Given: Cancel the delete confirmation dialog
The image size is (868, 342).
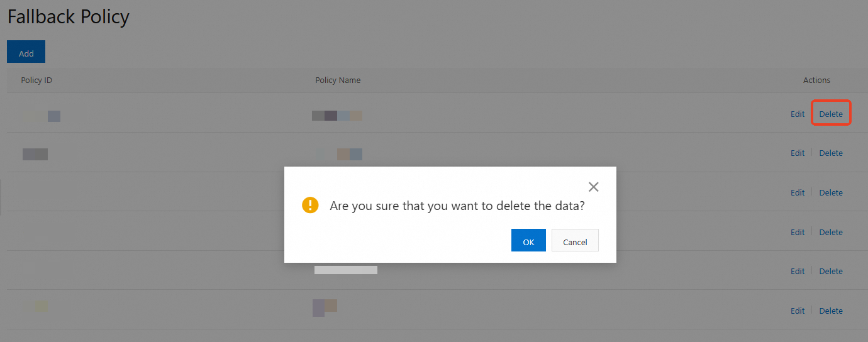Looking at the screenshot, I should [x=575, y=241].
